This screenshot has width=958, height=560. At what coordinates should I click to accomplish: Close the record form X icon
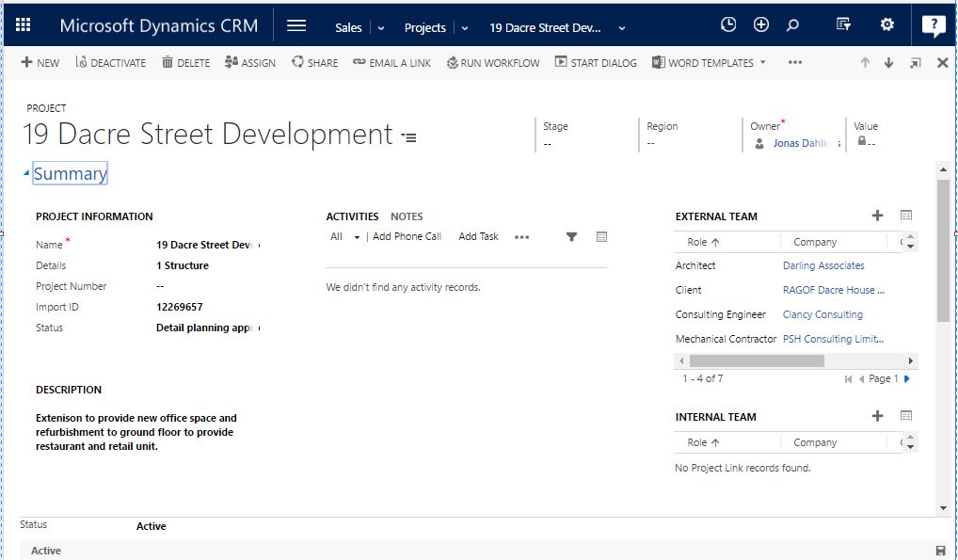pos(943,62)
